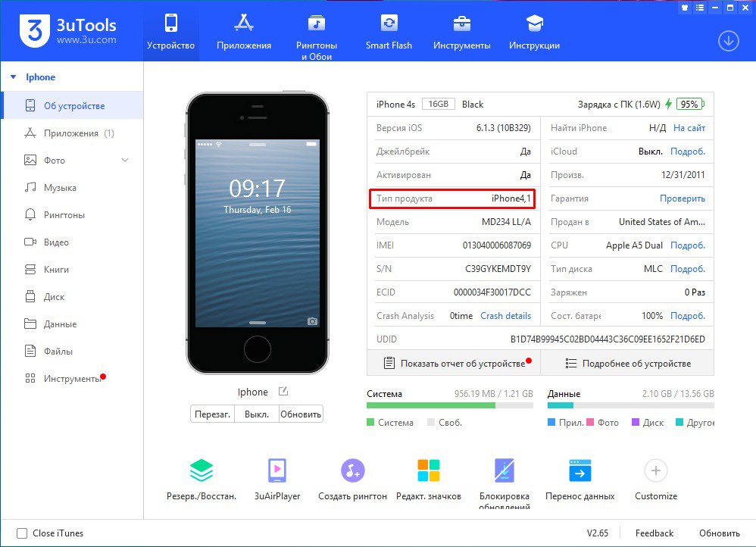Open Рингтоны in sidebar
The image size is (756, 547).
[72, 214]
